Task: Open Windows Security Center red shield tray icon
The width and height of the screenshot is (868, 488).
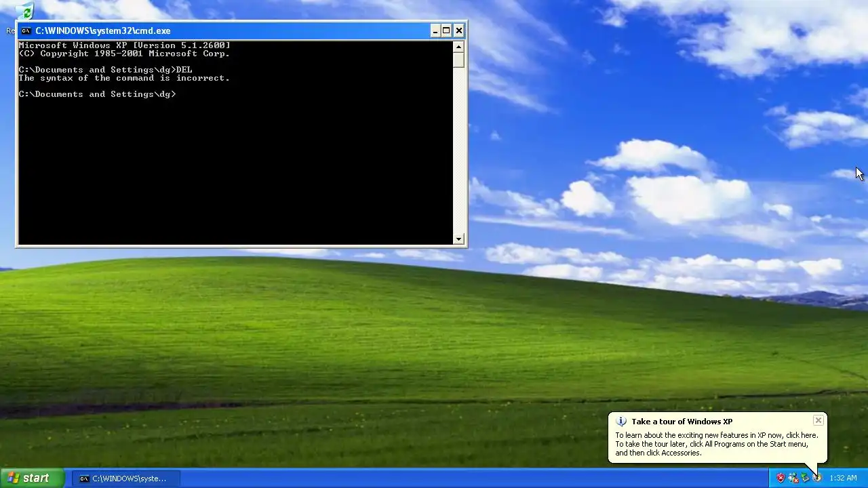Action: tap(781, 478)
